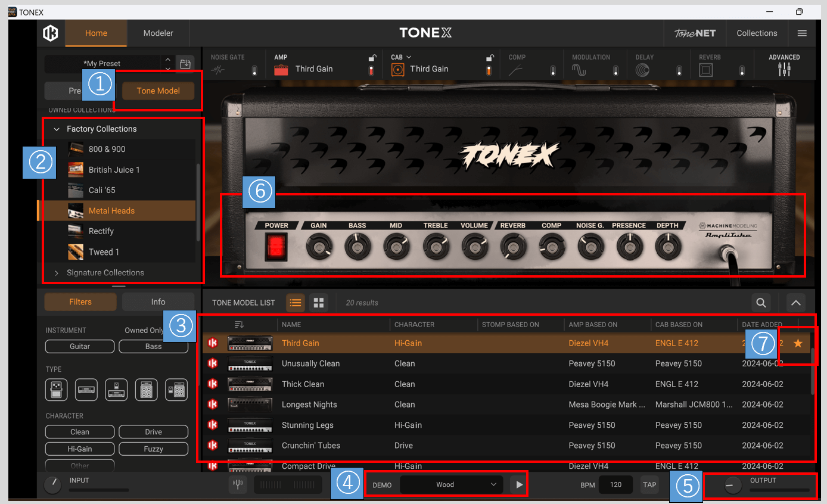Click the TAP tempo button
Viewport: 827px width, 504px height.
[649, 485]
